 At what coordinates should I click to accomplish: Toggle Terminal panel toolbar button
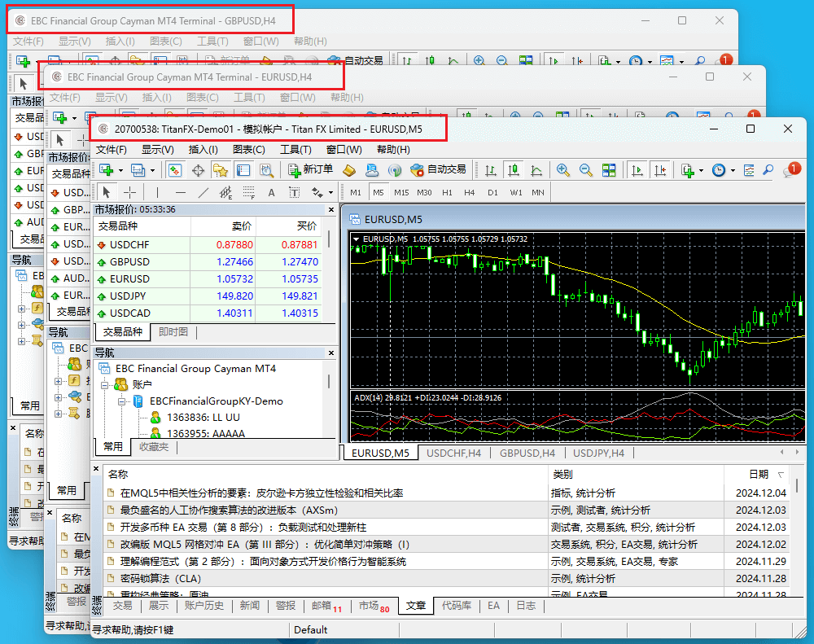243,170
